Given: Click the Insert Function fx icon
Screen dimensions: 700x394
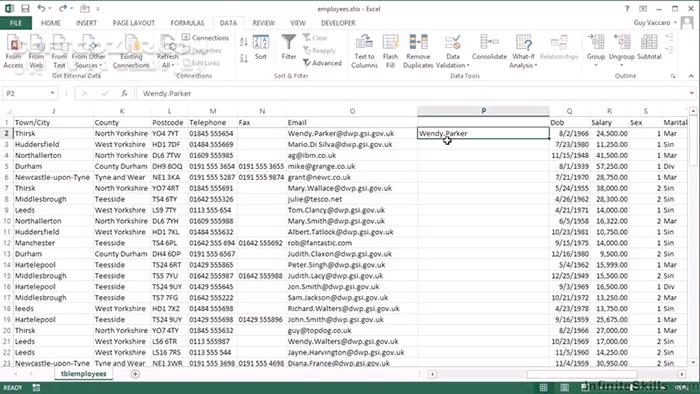Looking at the screenshot, I should click(x=124, y=93).
